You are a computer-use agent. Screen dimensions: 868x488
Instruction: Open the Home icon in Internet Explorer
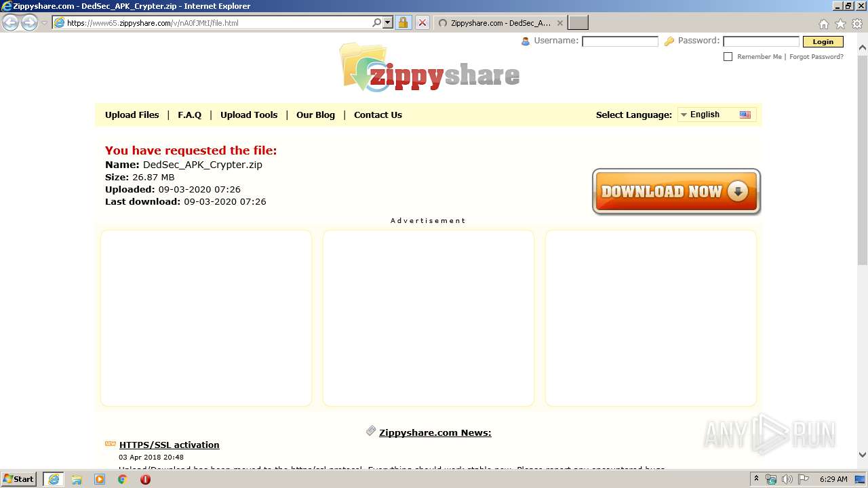[x=823, y=23]
